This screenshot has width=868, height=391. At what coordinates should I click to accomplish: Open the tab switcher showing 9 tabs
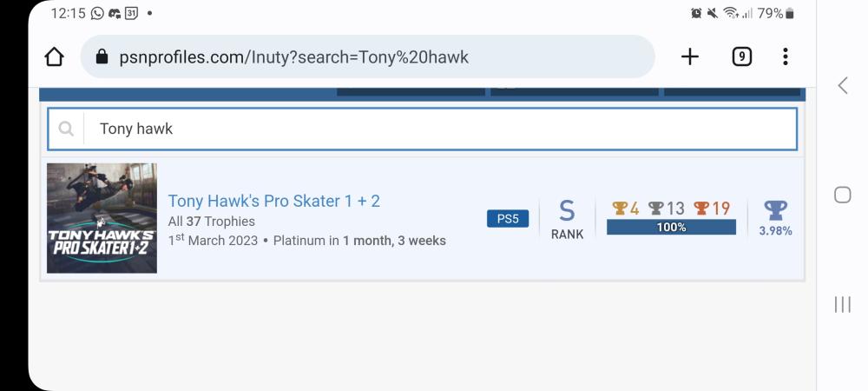pyautogui.click(x=741, y=57)
